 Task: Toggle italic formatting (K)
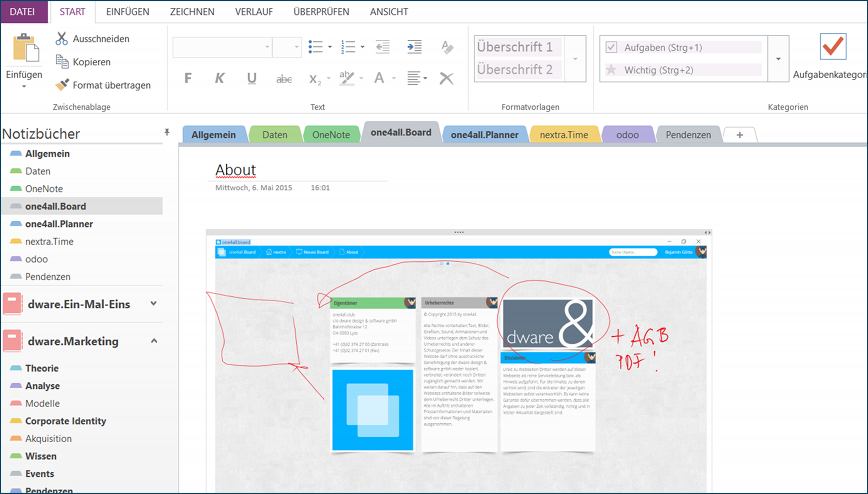pos(220,78)
